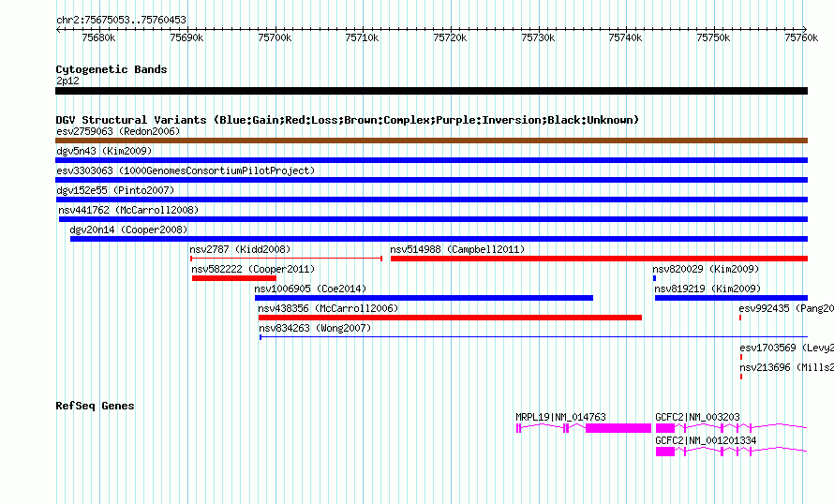Click the 2p12 band label
Screen dimensions: 834x504
(x=67, y=81)
